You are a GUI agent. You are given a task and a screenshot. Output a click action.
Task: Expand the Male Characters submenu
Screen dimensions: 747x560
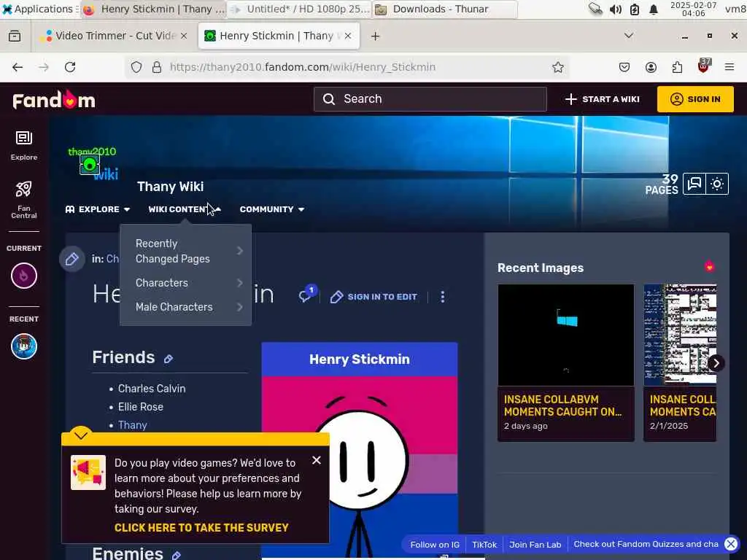186,307
